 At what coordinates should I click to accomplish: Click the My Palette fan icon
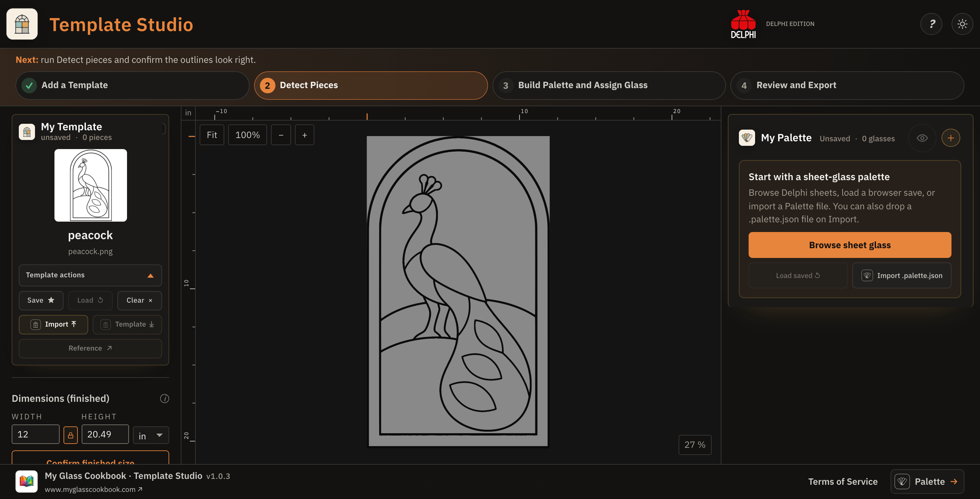tap(747, 138)
